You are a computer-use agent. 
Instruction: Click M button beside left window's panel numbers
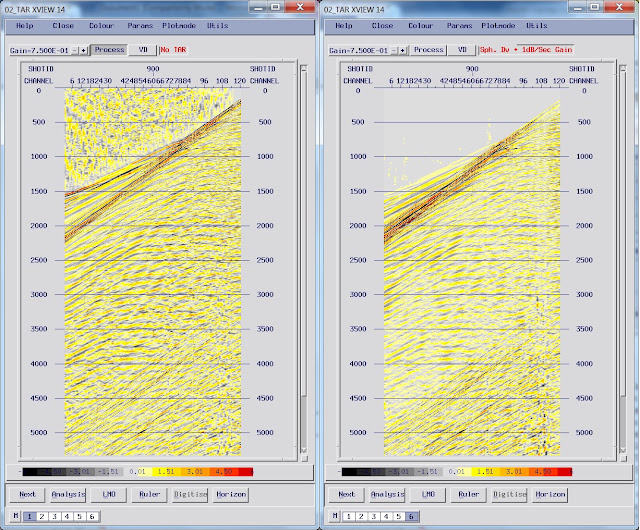[x=16, y=516]
